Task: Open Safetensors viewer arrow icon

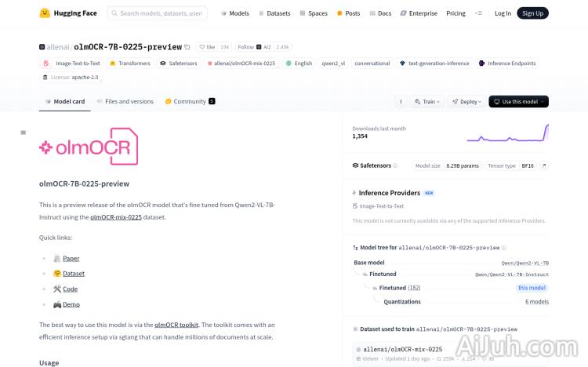Action: 544,165
